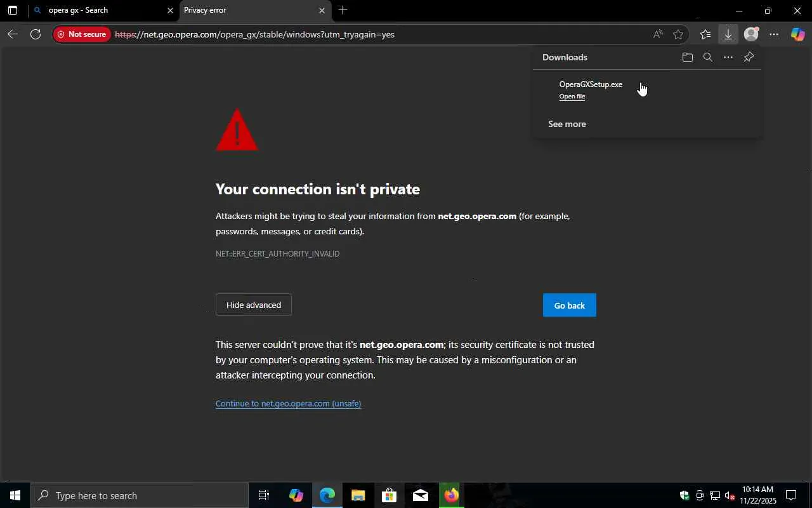
Task: Open Task View from the taskbar
Action: pyautogui.click(x=264, y=495)
